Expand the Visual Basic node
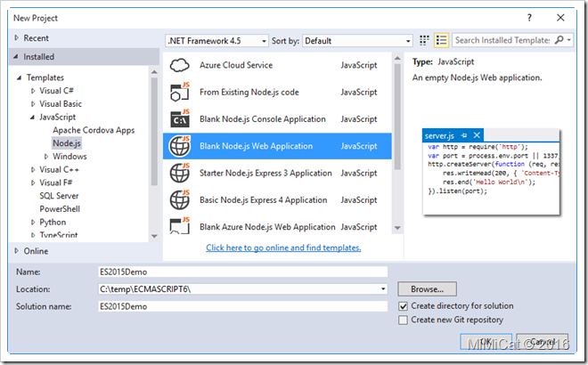 33,104
